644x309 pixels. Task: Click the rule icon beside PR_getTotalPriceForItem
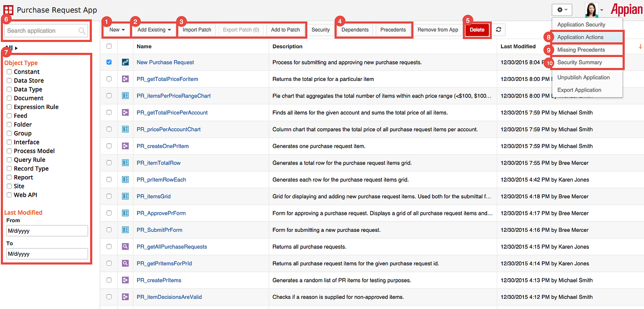125,79
